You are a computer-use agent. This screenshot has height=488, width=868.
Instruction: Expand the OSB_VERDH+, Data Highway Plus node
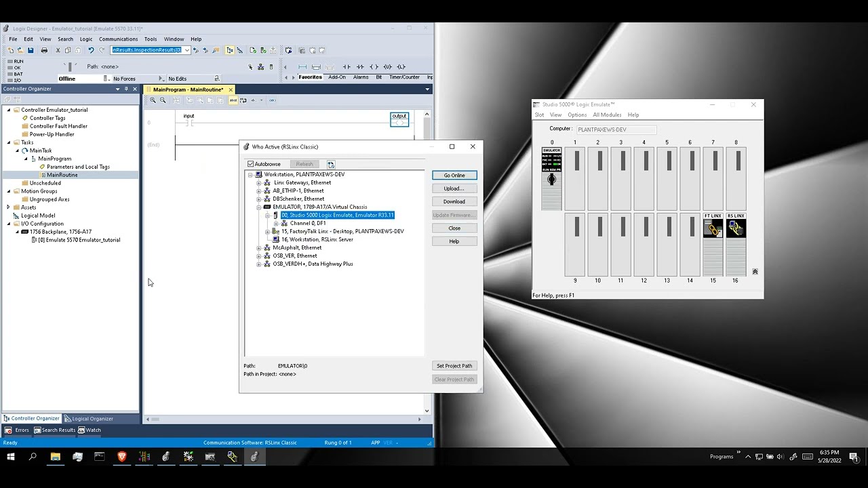point(258,264)
